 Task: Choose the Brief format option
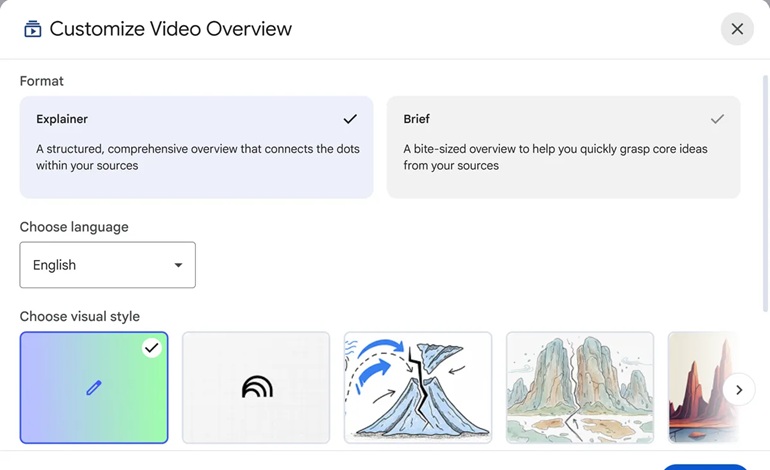click(x=563, y=147)
